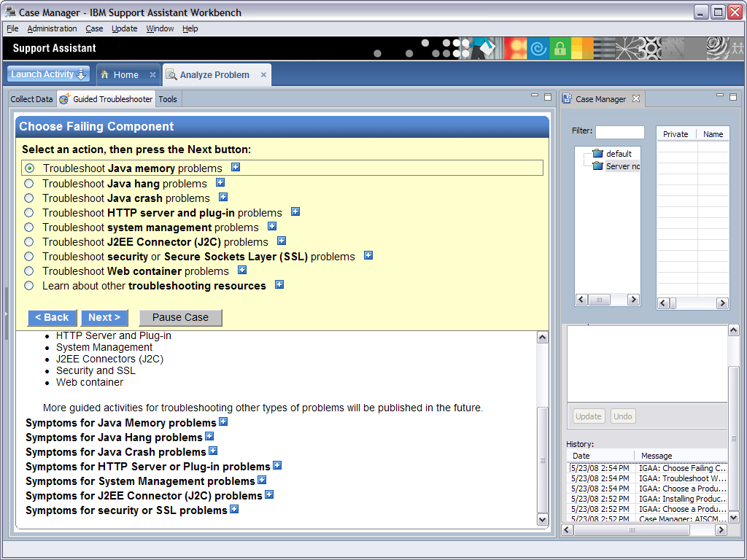Expand Symptoms for System Management problems
The height and width of the screenshot is (560, 747).
click(x=262, y=480)
